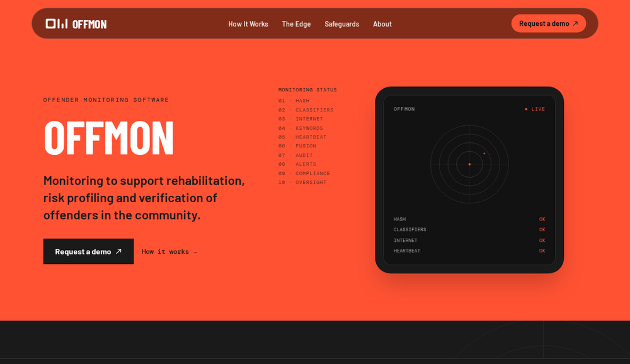Click the large OFFMON hero heading
Viewport: 630px width, 364px height.
[x=108, y=138]
